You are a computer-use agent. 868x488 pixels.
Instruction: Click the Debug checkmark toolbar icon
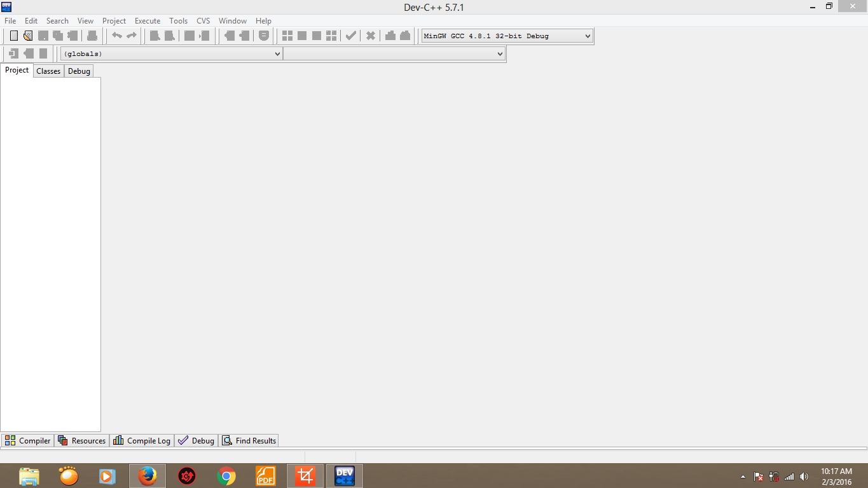click(351, 36)
